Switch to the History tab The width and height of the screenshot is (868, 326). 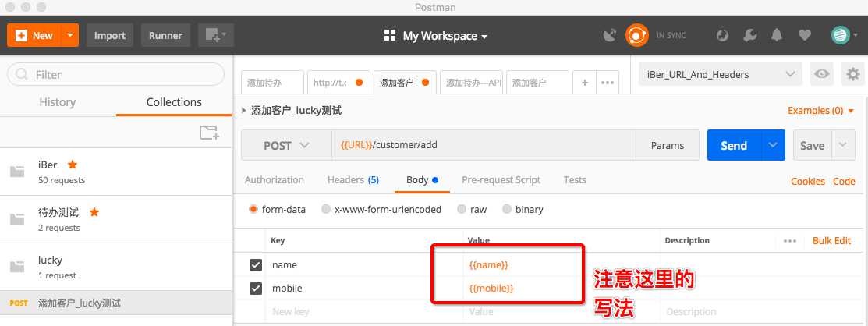pyautogui.click(x=58, y=102)
